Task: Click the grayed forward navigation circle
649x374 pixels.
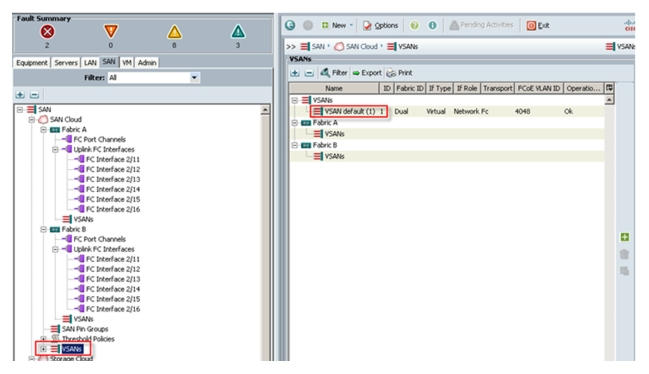Action: [308, 25]
